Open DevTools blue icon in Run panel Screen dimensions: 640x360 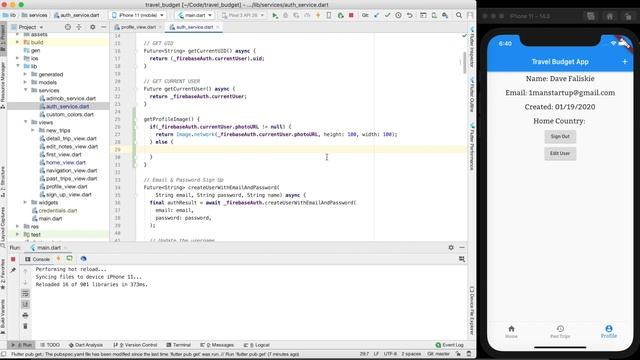point(83,259)
